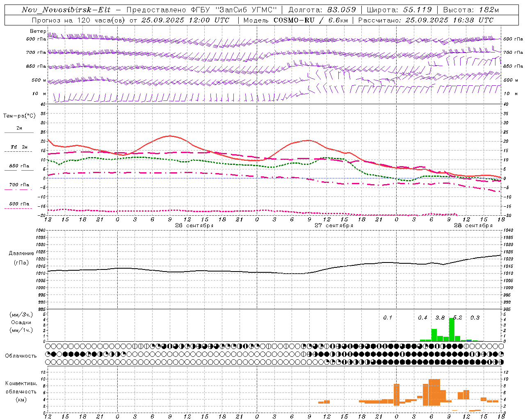Click the Облачность cloud cover label
This screenshot has width=525, height=420.
click(x=21, y=356)
